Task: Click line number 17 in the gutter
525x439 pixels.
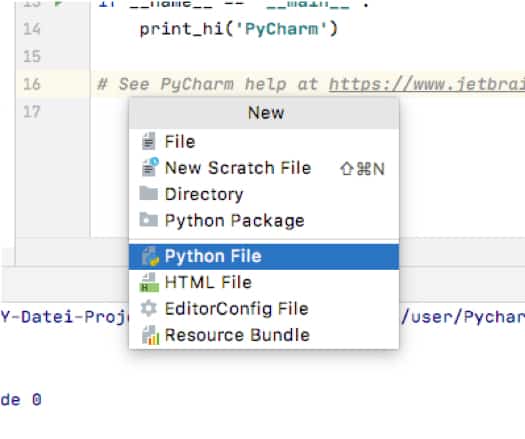Action: coord(32,112)
